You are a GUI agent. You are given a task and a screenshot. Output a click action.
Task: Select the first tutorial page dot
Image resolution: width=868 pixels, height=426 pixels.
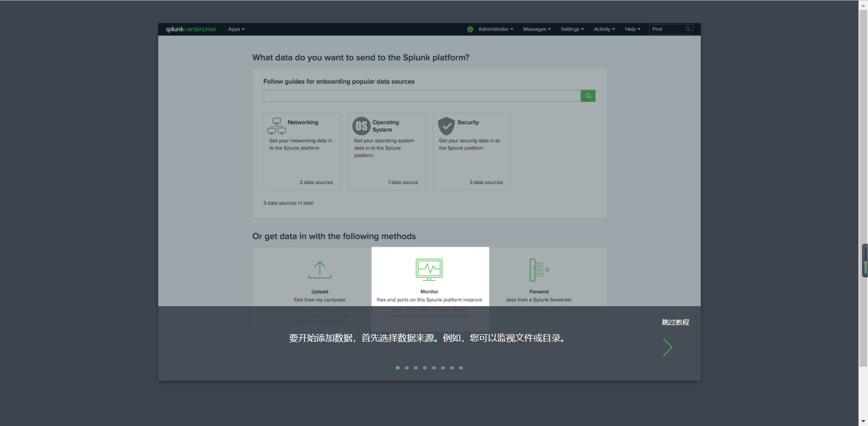[398, 368]
